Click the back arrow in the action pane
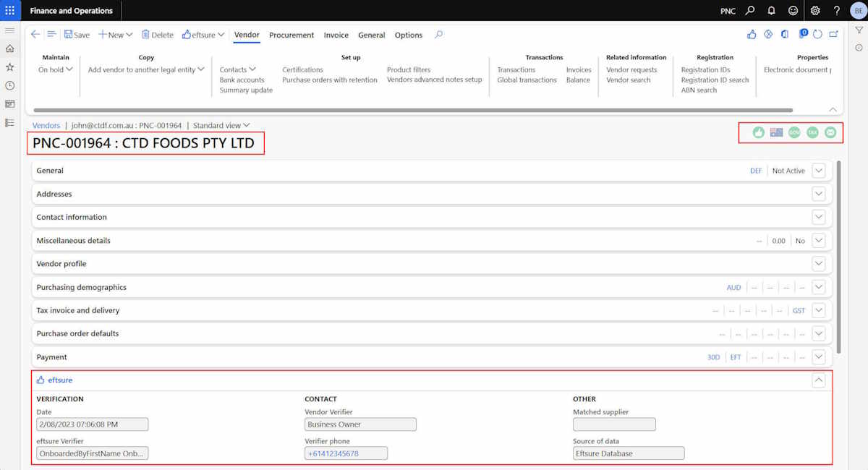Screen dimensions: 868x470 tap(35, 34)
